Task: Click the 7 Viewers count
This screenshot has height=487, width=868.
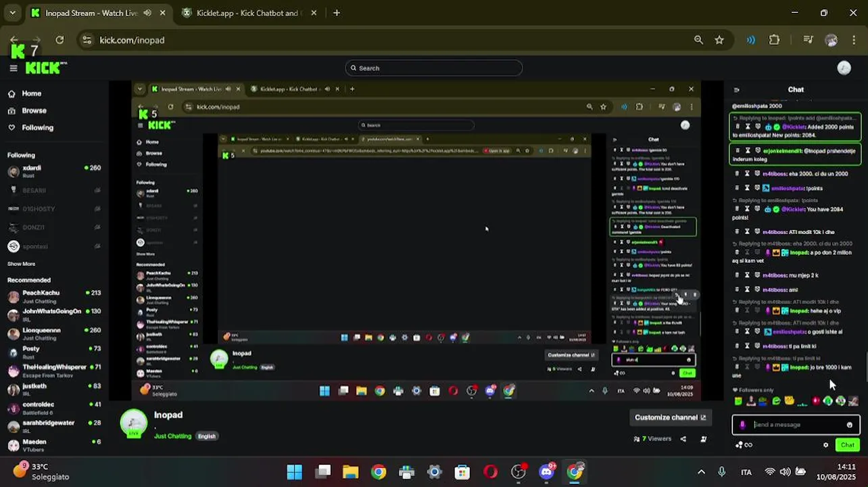Action: pyautogui.click(x=652, y=439)
